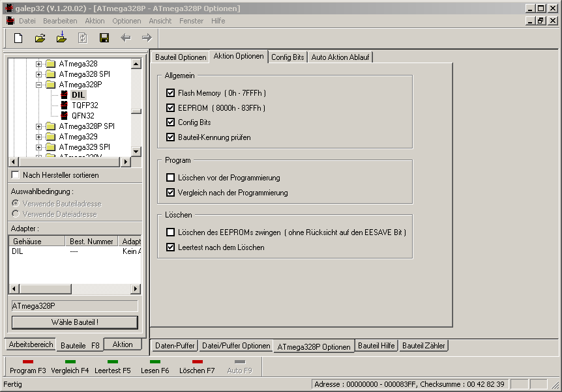Screen dimensions: 562x392
Task: Expand the ATmega328 tree node
Action: pos(38,64)
